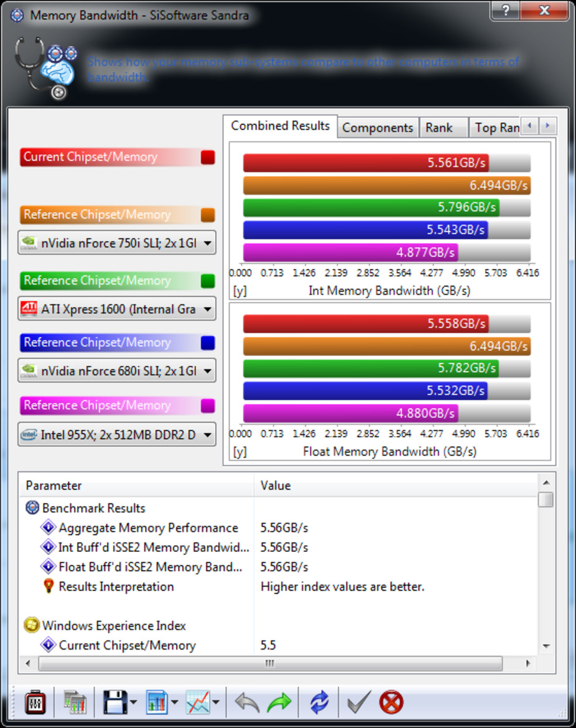Screen dimensions: 576x728
Task: Click the blue 5.532GB/s Float bandwidth bar
Action: click(365, 391)
